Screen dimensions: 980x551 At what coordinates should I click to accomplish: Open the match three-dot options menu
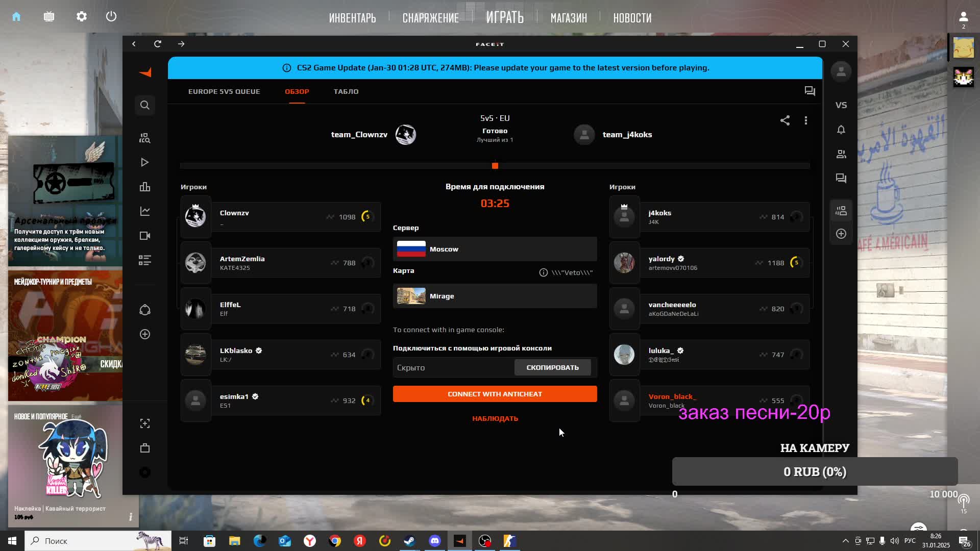[806, 120]
